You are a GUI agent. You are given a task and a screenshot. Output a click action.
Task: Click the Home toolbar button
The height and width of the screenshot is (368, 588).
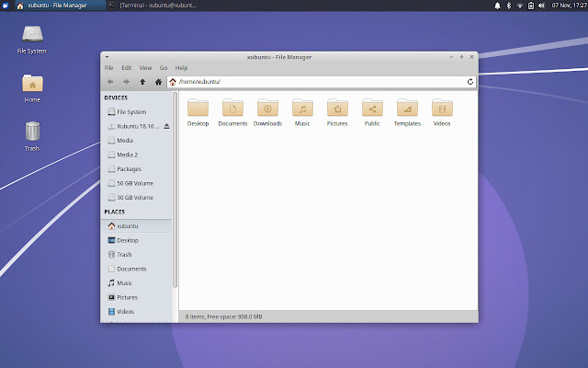pyautogui.click(x=158, y=82)
